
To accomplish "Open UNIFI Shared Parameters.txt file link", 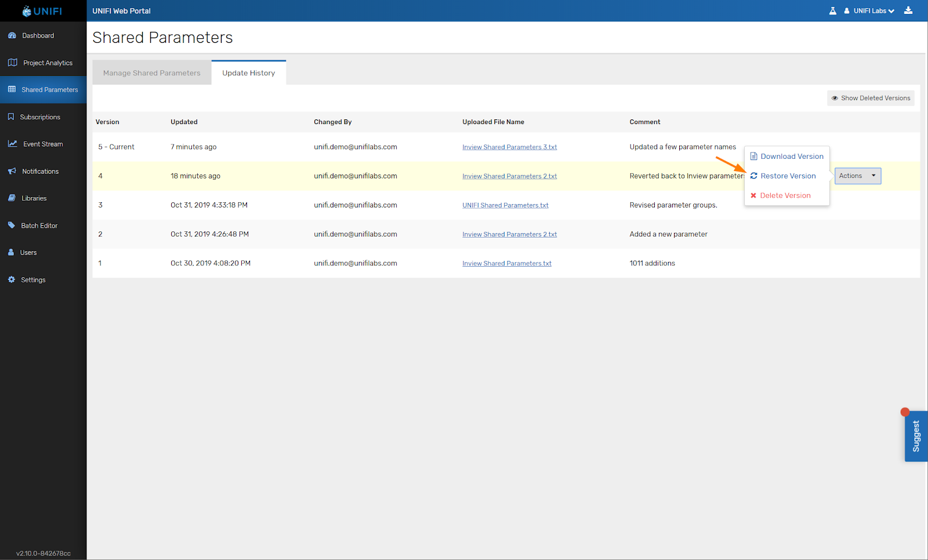I will pyautogui.click(x=505, y=205).
